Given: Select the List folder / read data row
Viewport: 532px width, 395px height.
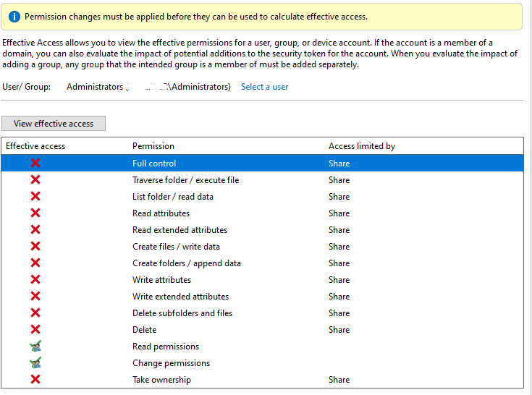Looking at the screenshot, I should [x=173, y=197].
